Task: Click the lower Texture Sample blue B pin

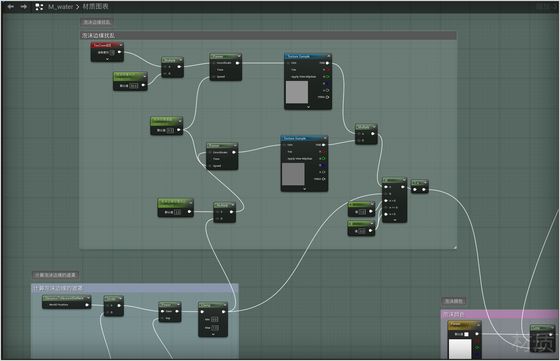Action: pyautogui.click(x=324, y=165)
